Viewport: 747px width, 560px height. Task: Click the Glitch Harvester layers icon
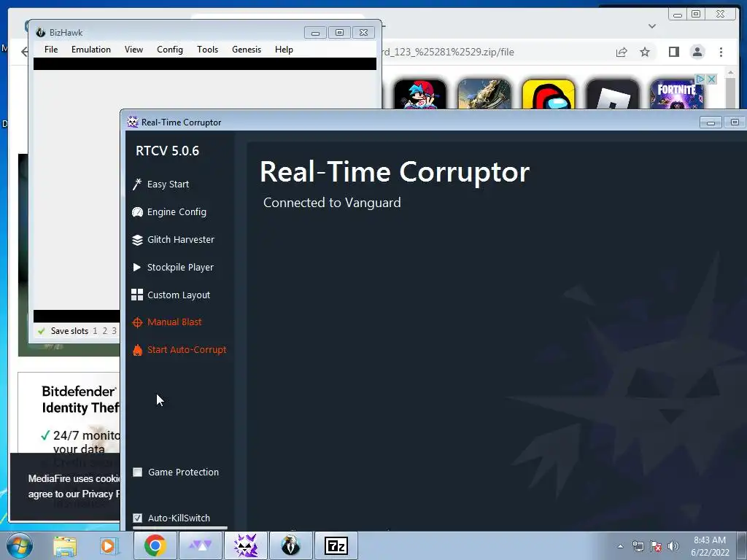pos(137,240)
